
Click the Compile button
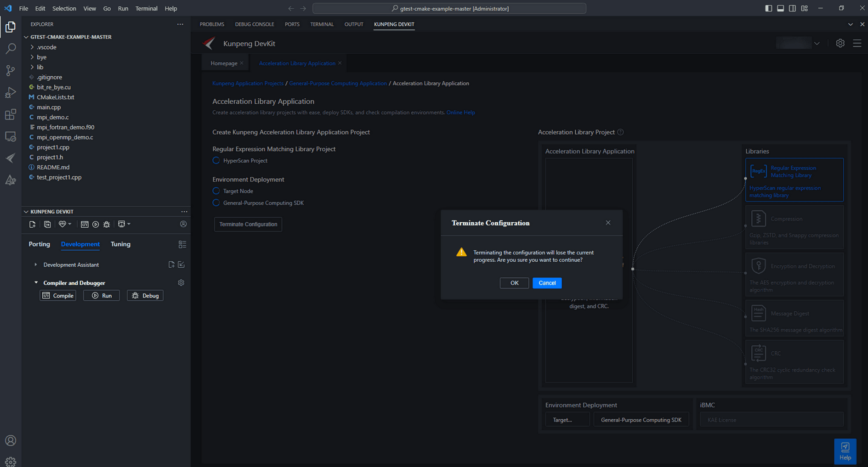point(58,296)
